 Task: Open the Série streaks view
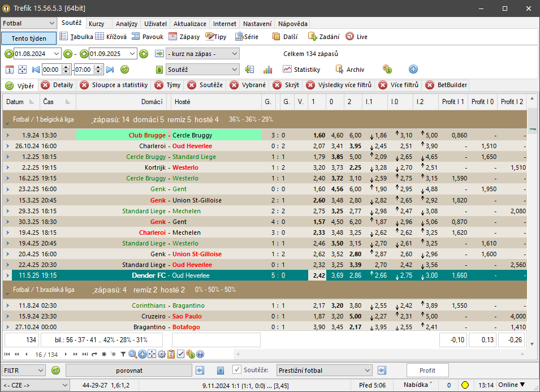pyautogui.click(x=247, y=37)
